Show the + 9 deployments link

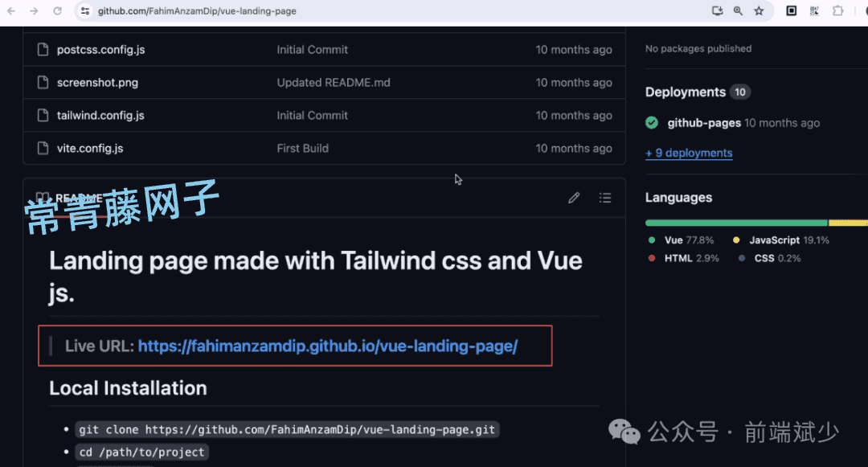pos(689,153)
